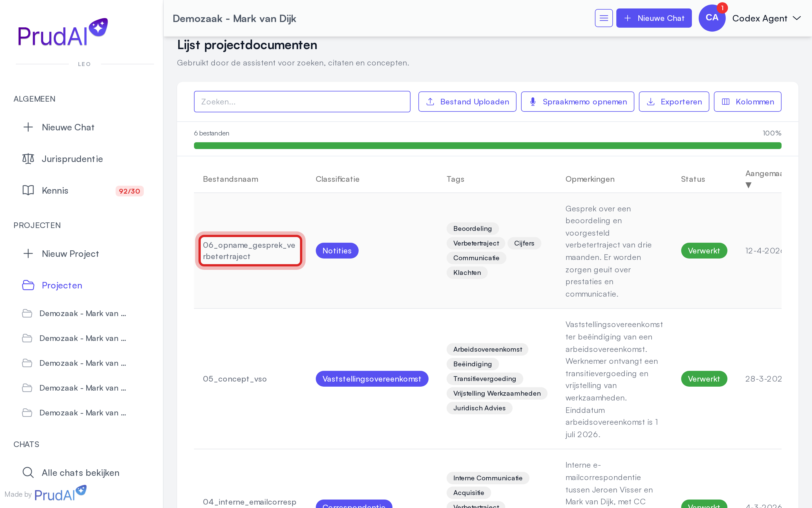Viewport: 812px width, 508px height.
Task: Click the blue Nieuwe Chat button in header
Action: [654, 18]
